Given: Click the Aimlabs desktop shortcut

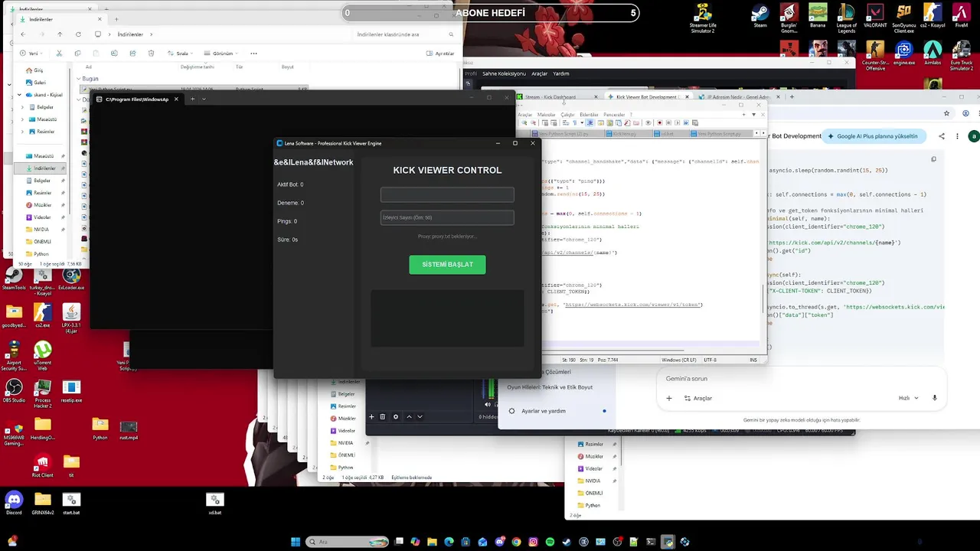Looking at the screenshot, I should coord(933,54).
